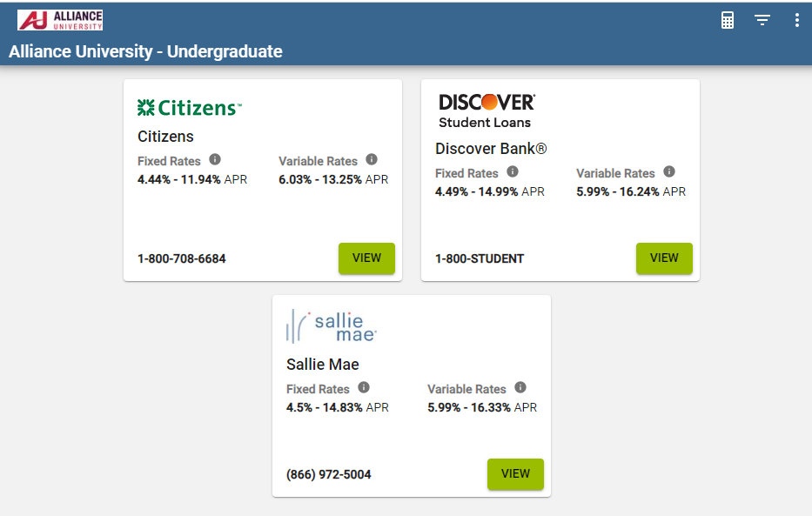Screen dimensions: 812x516
Task: View the Citizens loan details
Action: tap(366, 258)
